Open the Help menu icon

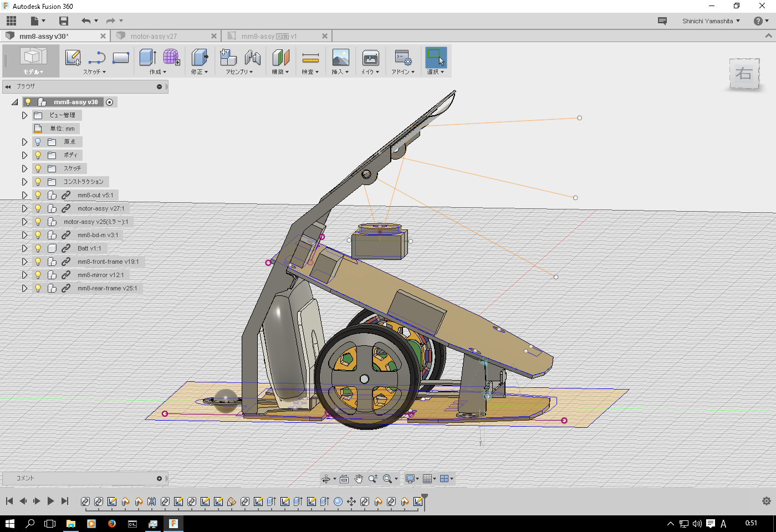(758, 21)
